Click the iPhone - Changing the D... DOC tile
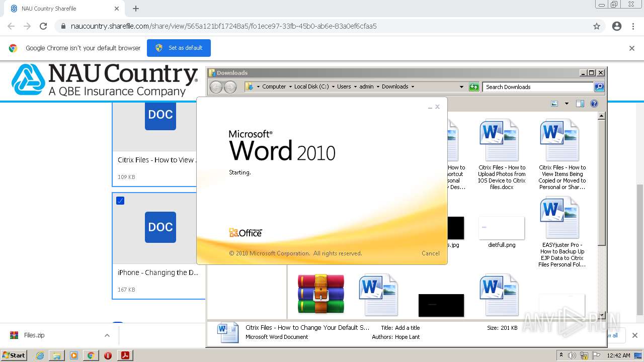Image resolution: width=644 pixels, height=362 pixels. click(x=160, y=227)
